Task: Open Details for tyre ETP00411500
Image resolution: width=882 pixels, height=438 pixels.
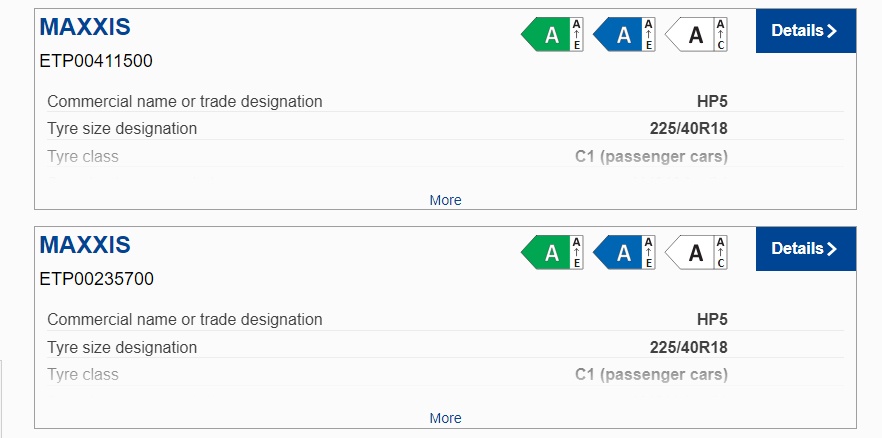Action: point(805,31)
